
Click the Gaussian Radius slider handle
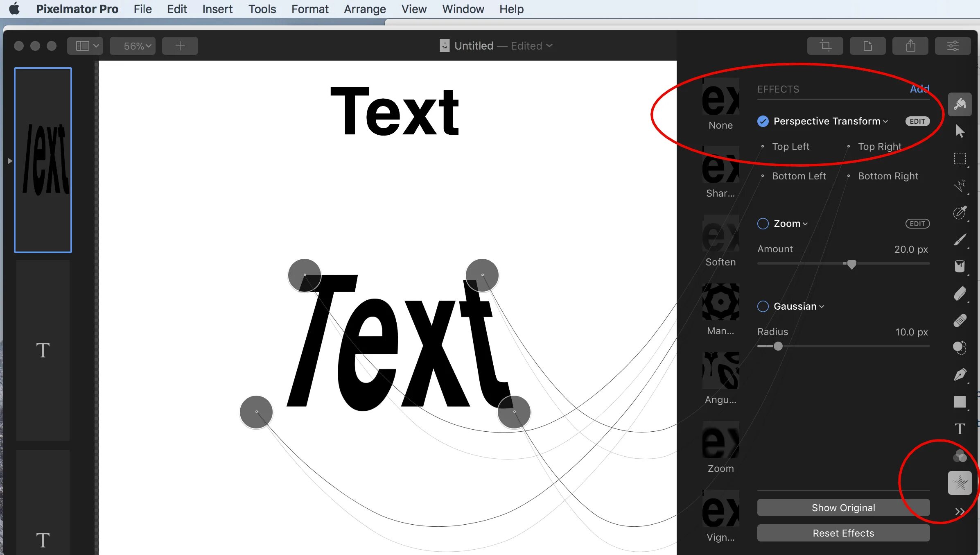778,346
